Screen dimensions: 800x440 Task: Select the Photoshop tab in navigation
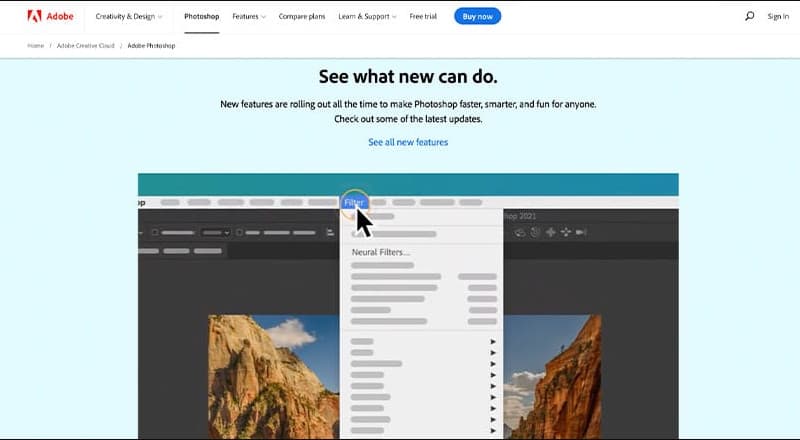click(201, 16)
